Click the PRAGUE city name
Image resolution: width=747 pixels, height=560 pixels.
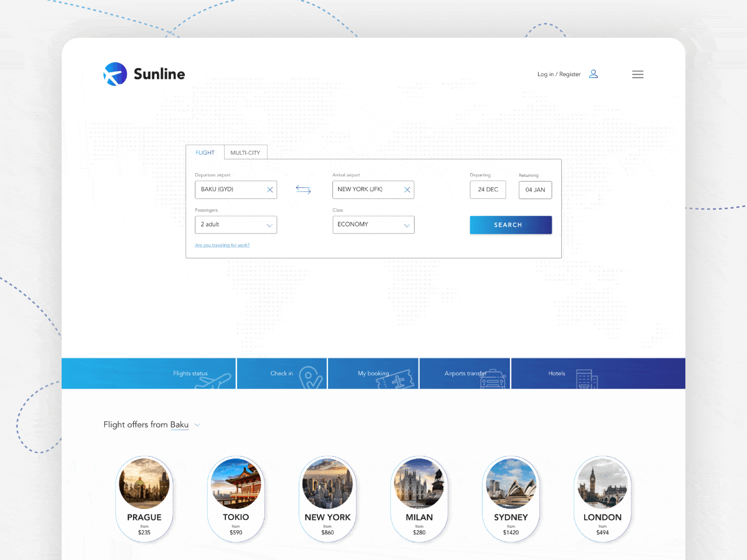[144, 518]
